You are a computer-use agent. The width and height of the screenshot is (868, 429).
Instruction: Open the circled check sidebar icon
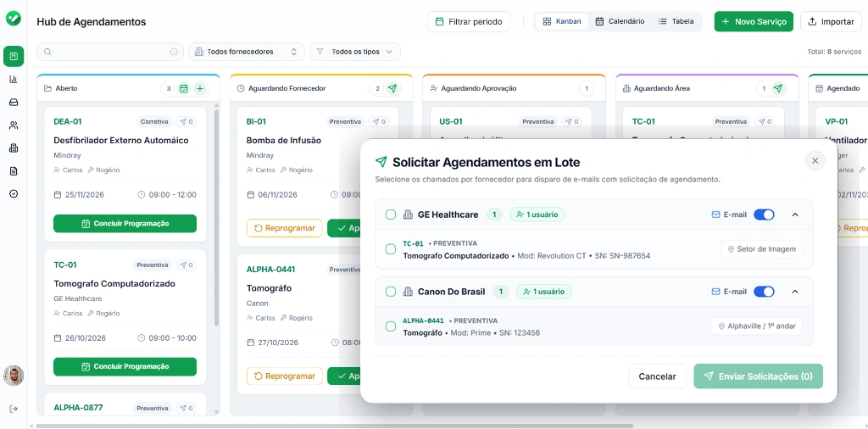(x=14, y=194)
